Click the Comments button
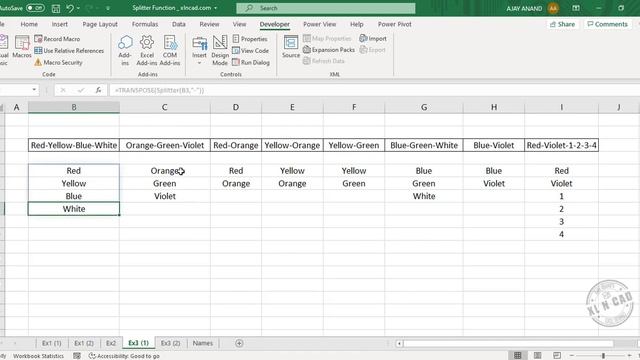This screenshot has height=360, width=640. pyautogui.click(x=607, y=24)
